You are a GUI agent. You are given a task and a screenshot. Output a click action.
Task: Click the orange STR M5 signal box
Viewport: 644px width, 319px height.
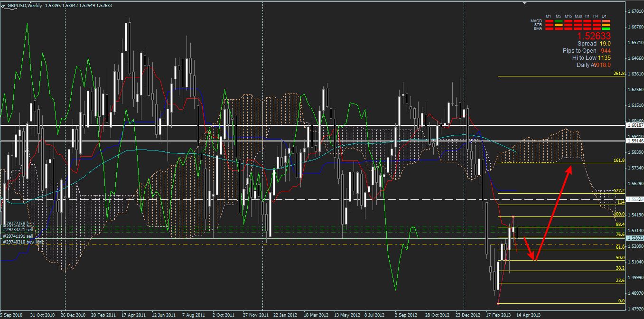[x=558, y=25]
